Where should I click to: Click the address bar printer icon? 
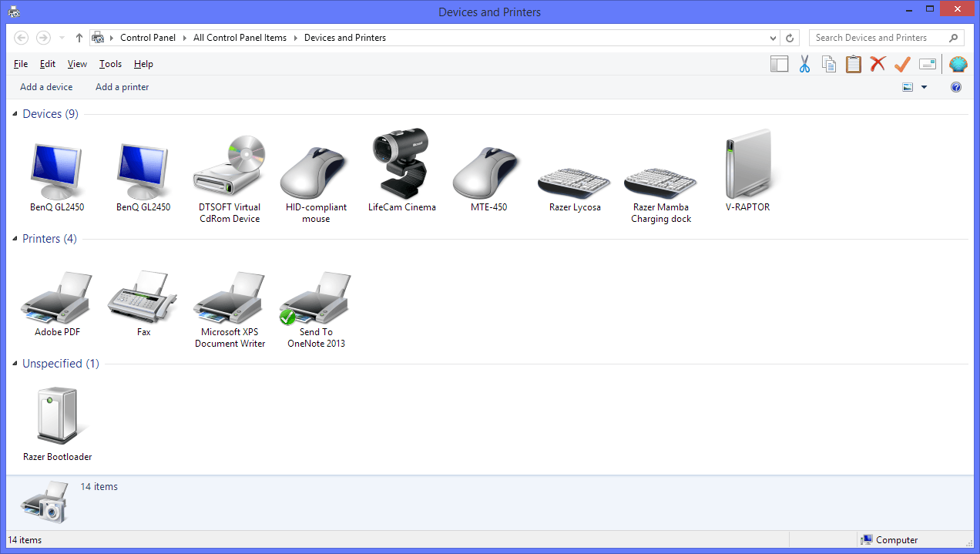pyautogui.click(x=98, y=38)
